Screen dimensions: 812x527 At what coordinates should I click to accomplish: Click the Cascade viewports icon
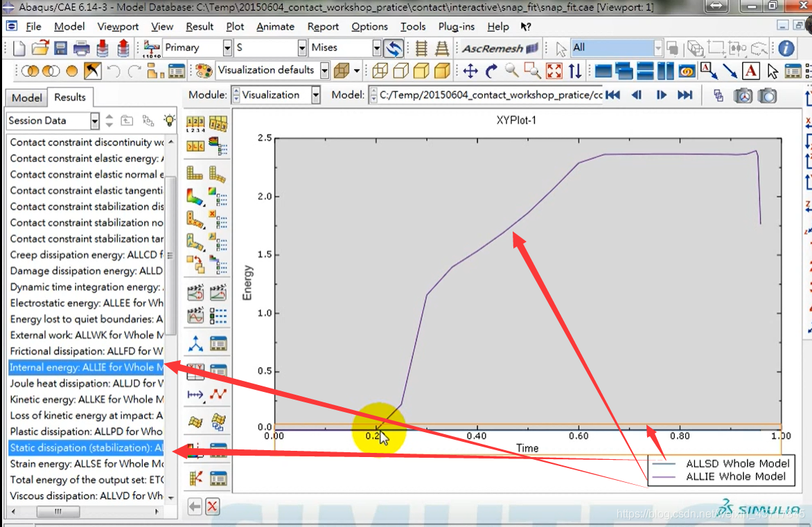click(624, 71)
